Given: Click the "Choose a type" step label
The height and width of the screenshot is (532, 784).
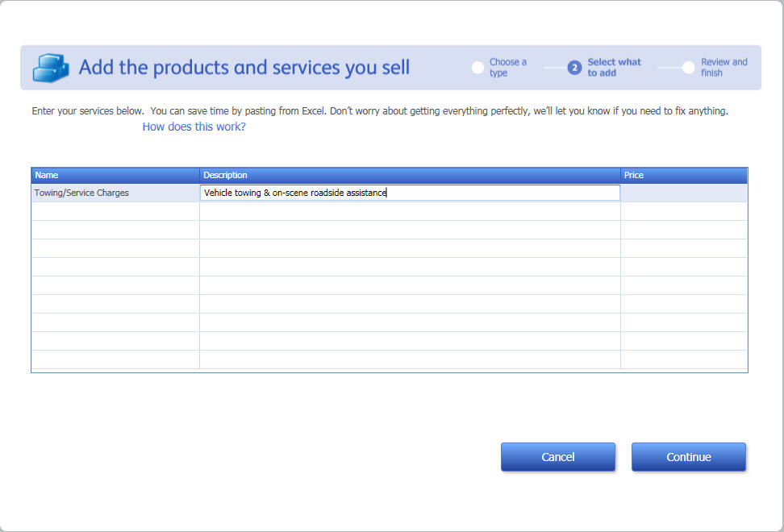Looking at the screenshot, I should (x=507, y=68).
